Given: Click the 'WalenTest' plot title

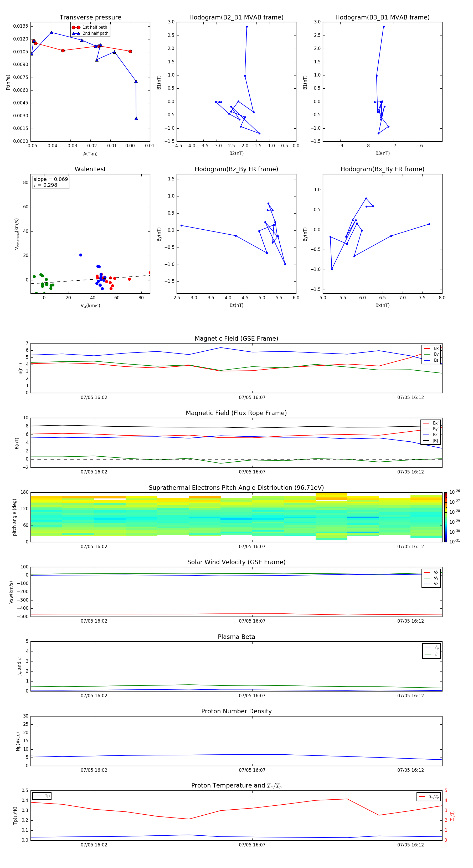Looking at the screenshot, I should 90,169.
